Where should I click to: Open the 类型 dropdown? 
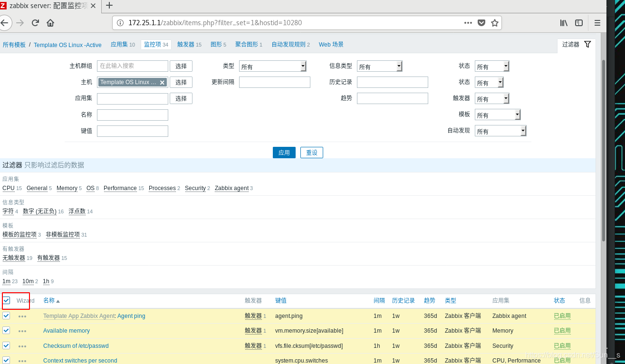(273, 66)
